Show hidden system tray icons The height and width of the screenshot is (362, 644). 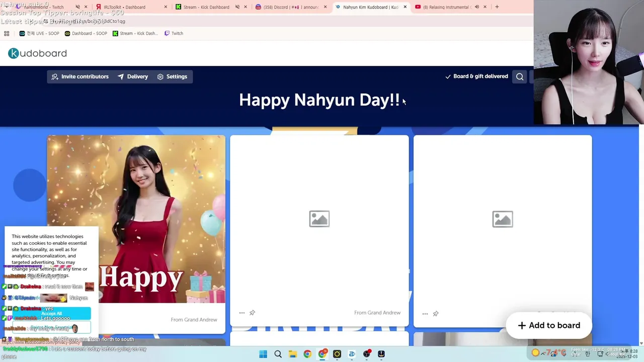(x=543, y=354)
